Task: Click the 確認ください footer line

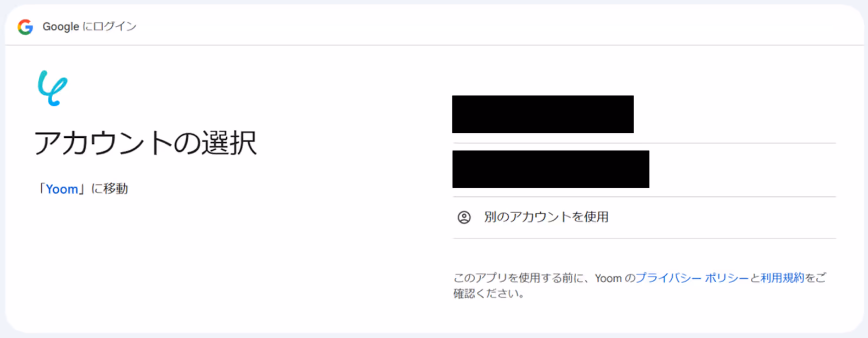Action: [x=488, y=294]
